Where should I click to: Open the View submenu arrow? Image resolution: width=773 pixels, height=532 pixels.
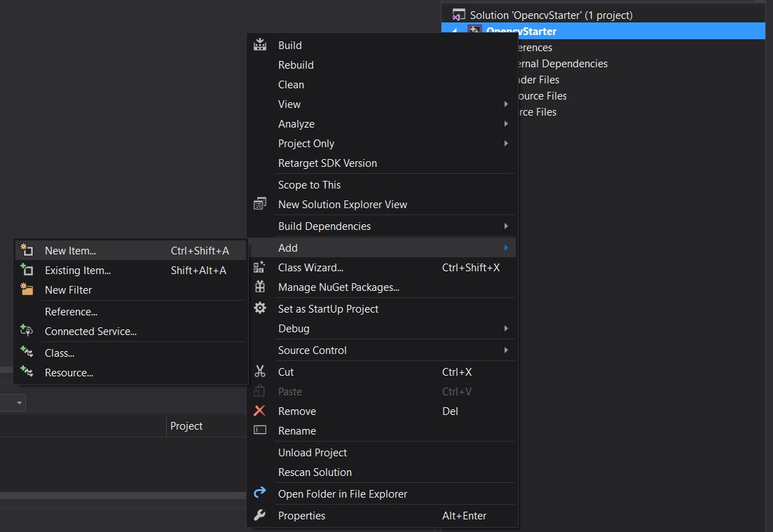tap(506, 104)
